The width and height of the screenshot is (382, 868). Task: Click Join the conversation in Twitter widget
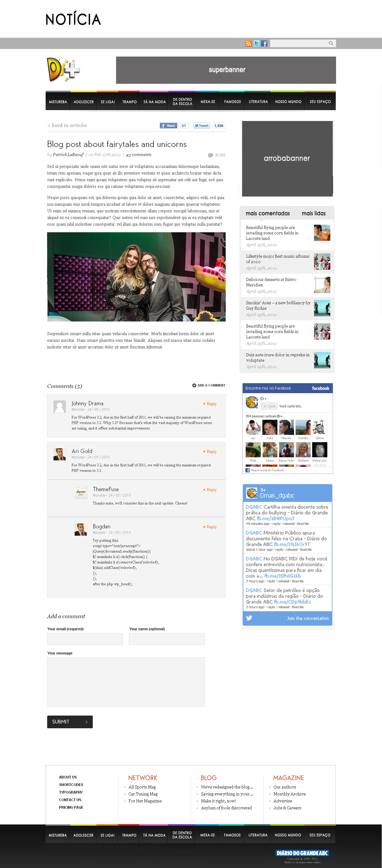(308, 618)
